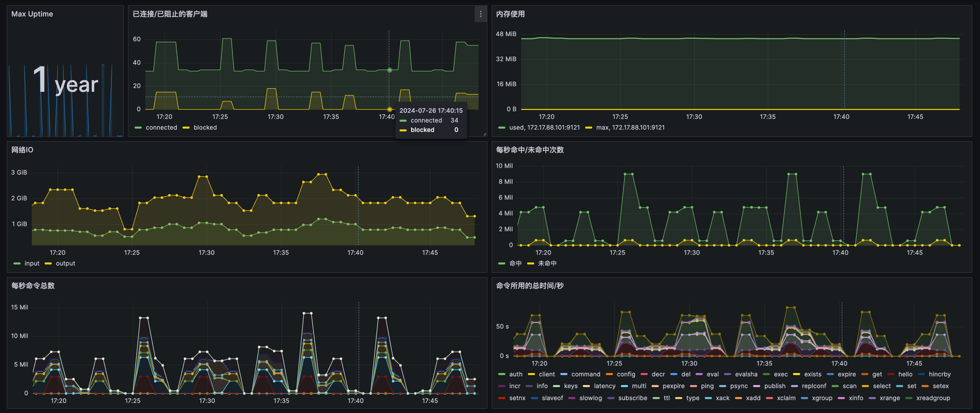Toggle the config series in the legend
Image resolution: width=980 pixels, height=413 pixels.
[x=626, y=375]
